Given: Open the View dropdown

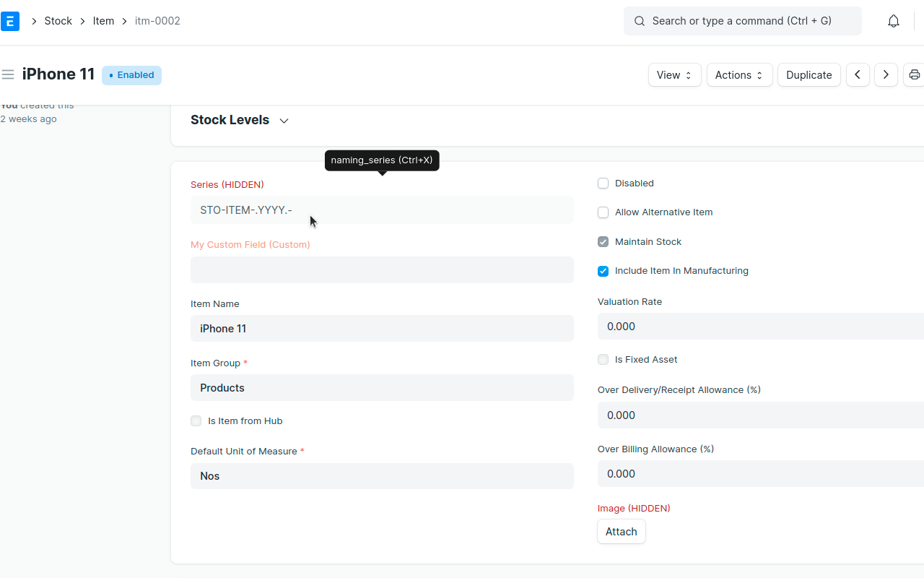Looking at the screenshot, I should [675, 75].
